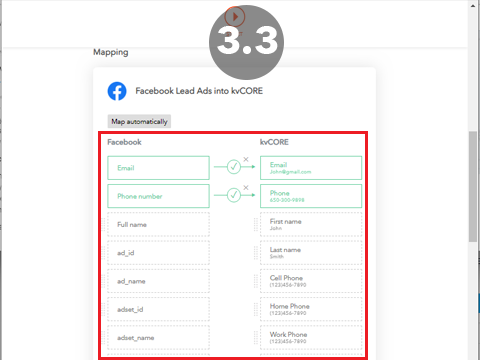Select the Facebook Full name field
Image resolution: width=480 pixels, height=360 pixels.
[158, 224]
